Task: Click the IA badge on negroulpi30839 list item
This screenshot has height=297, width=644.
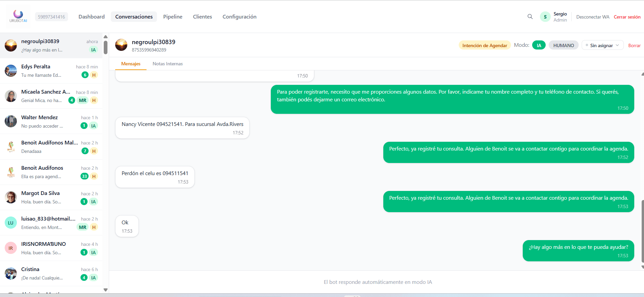Action: coord(93,50)
